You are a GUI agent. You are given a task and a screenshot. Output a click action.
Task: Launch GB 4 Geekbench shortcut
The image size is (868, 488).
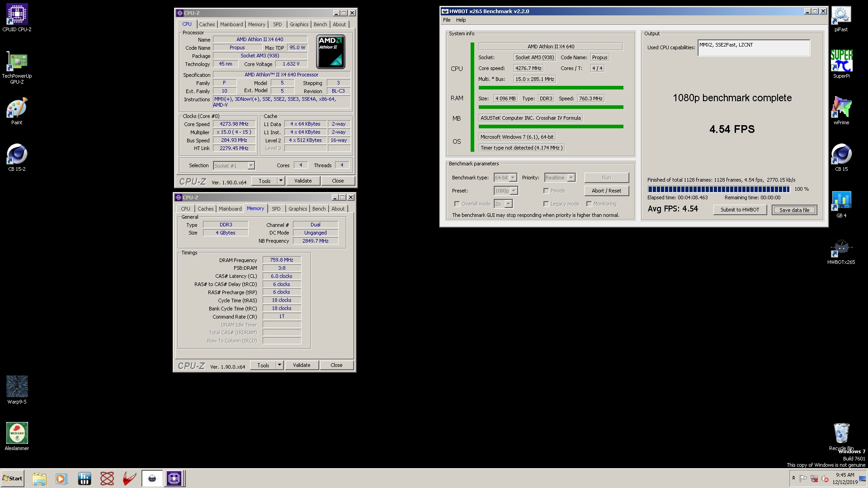click(x=841, y=204)
